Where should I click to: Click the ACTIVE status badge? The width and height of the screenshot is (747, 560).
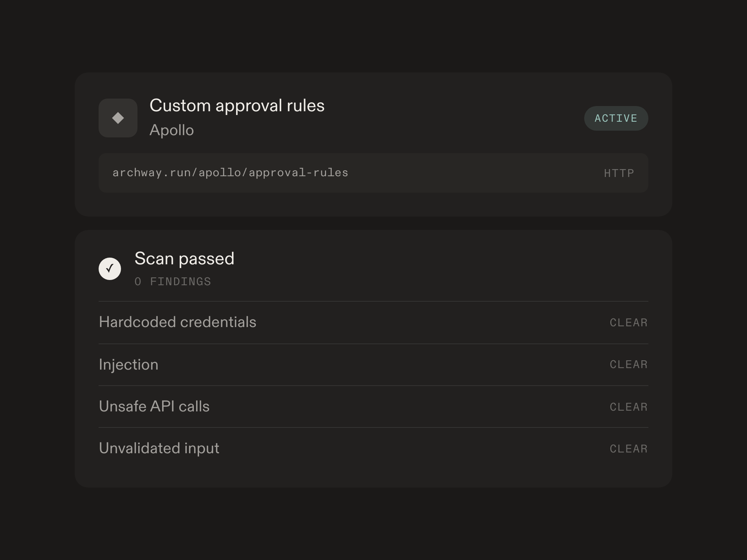(616, 118)
